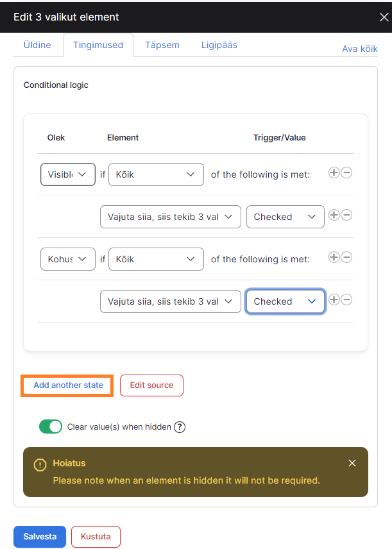
Task: Open help tooltip for Clear value(s) when hidden
Action: (x=180, y=427)
